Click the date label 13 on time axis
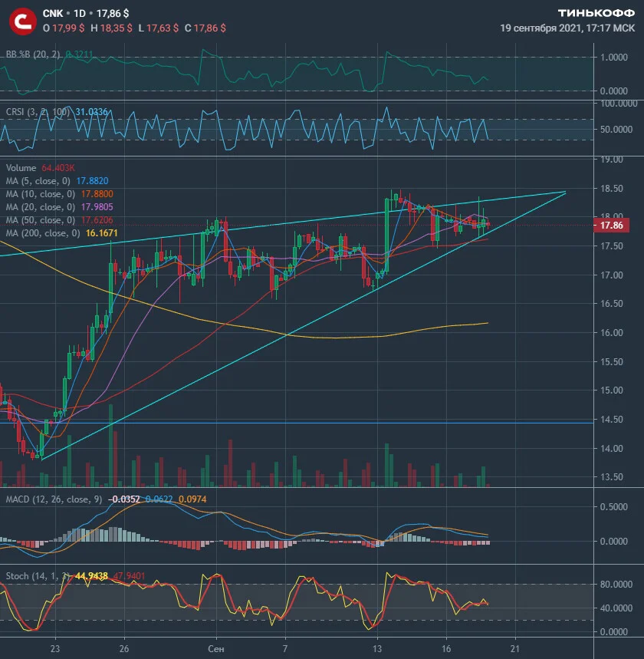The width and height of the screenshot is (644, 659). tap(377, 648)
